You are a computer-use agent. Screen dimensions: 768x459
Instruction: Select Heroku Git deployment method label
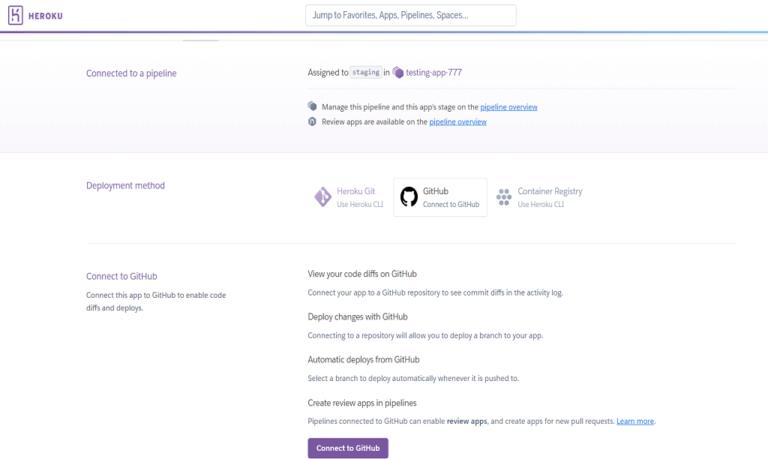pyautogui.click(x=356, y=191)
